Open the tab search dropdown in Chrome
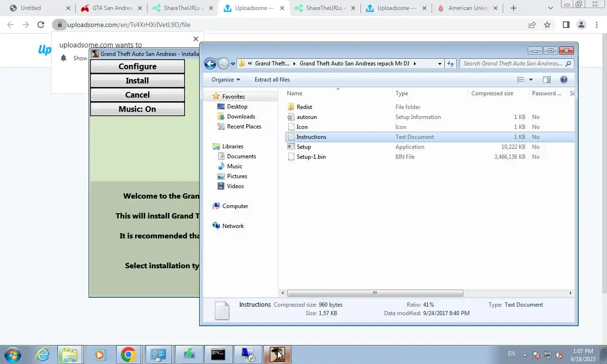Image resolution: width=607 pixels, height=364 pixels. tap(550, 8)
